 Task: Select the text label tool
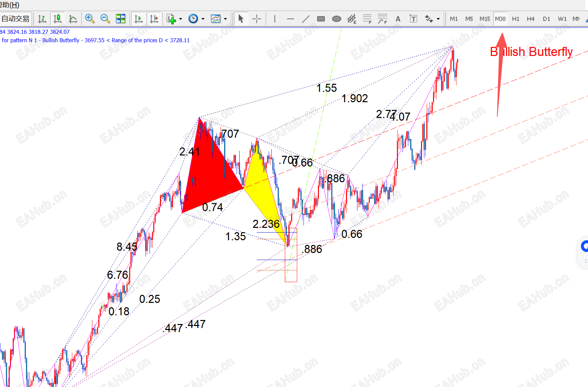coord(413,19)
